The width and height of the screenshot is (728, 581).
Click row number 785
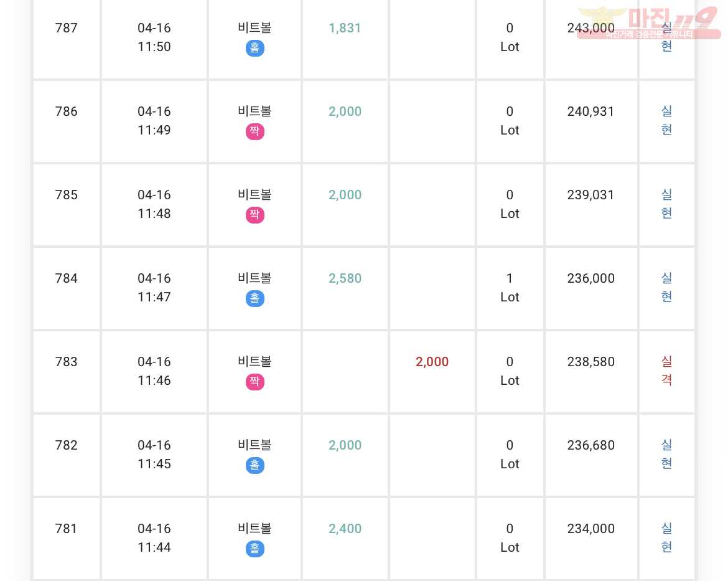(67, 195)
